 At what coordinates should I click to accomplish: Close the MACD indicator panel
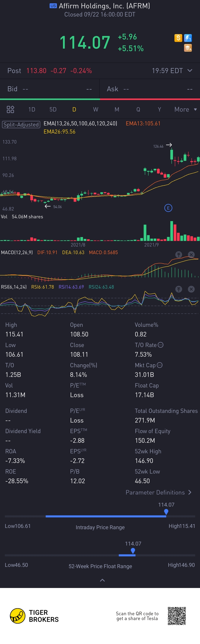[191, 255]
